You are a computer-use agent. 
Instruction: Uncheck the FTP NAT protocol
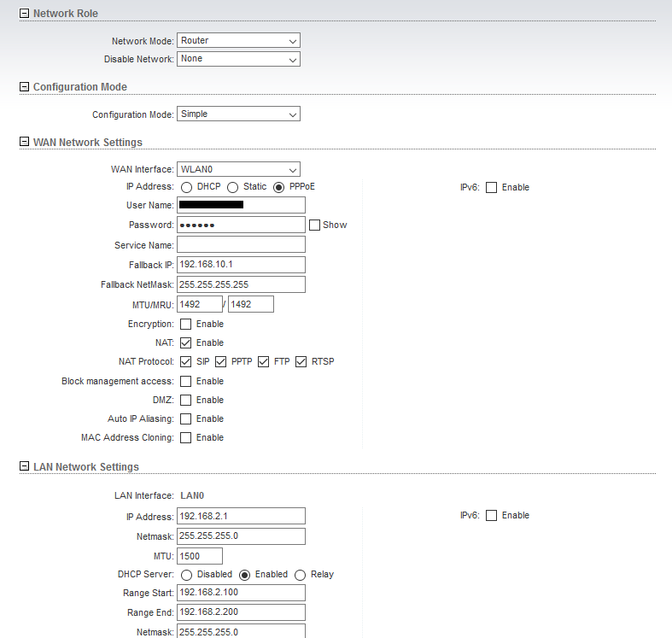click(x=264, y=362)
